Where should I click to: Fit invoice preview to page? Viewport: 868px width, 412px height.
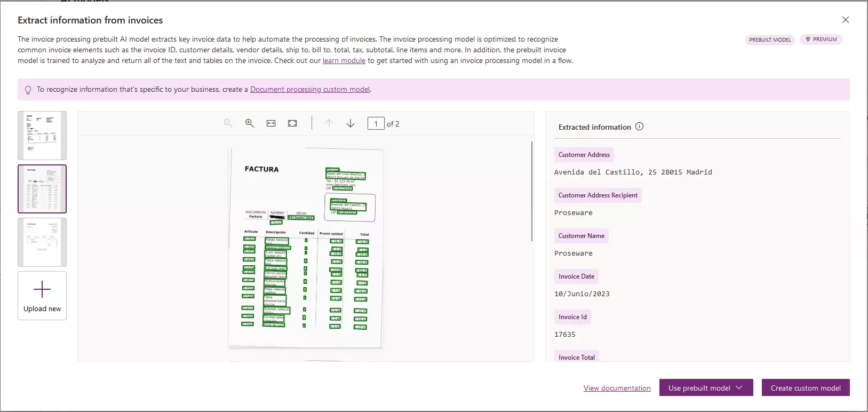(x=292, y=123)
